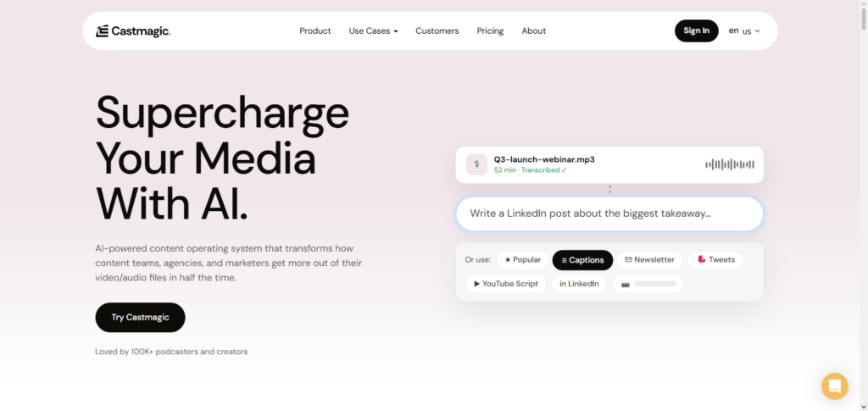Viewport: 868px width, 411px height.
Task: Click the loading placeholder chip
Action: coord(648,284)
